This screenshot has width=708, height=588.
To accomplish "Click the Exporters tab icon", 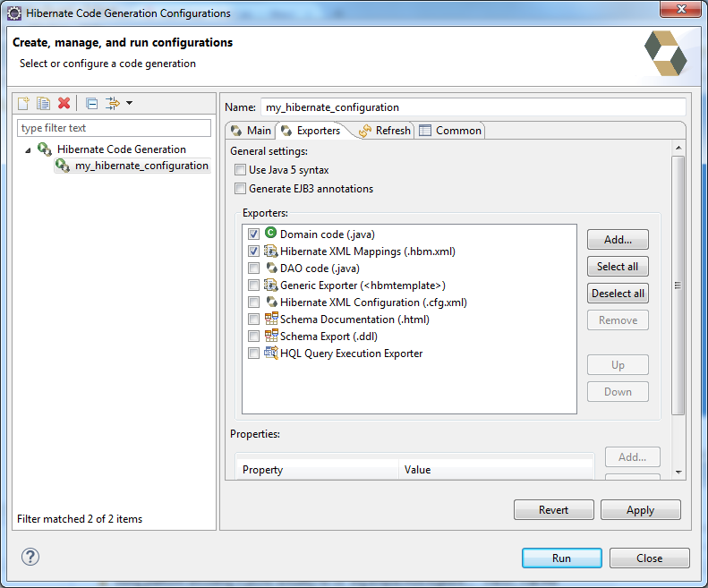I will [286, 131].
